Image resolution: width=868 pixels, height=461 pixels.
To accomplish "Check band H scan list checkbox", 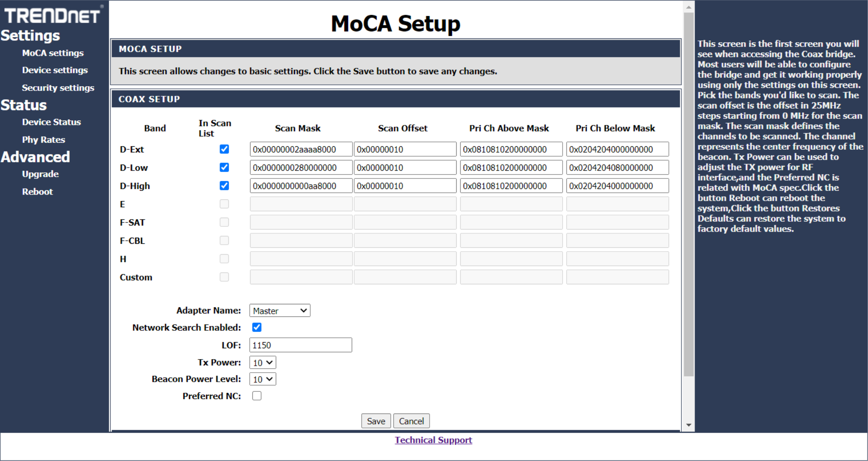I will 224,259.
